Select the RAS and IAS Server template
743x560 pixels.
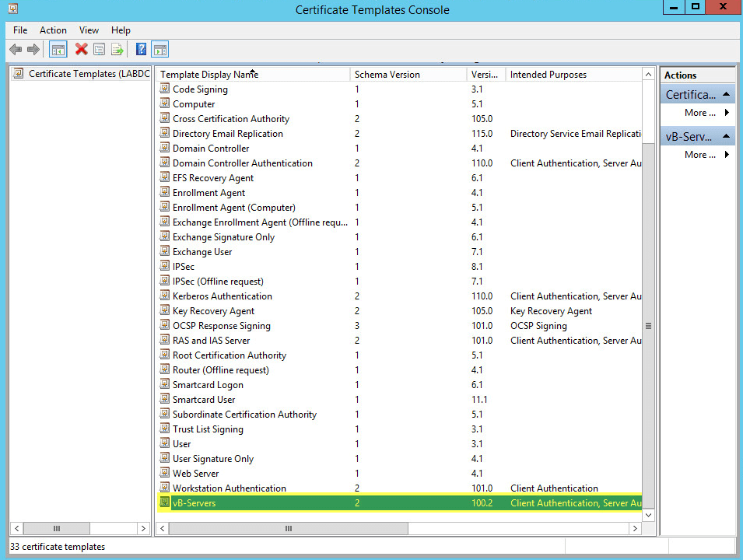(211, 341)
